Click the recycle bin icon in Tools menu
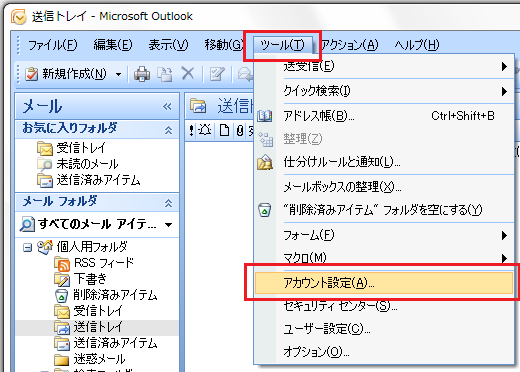This screenshot has width=520, height=372. point(265,210)
